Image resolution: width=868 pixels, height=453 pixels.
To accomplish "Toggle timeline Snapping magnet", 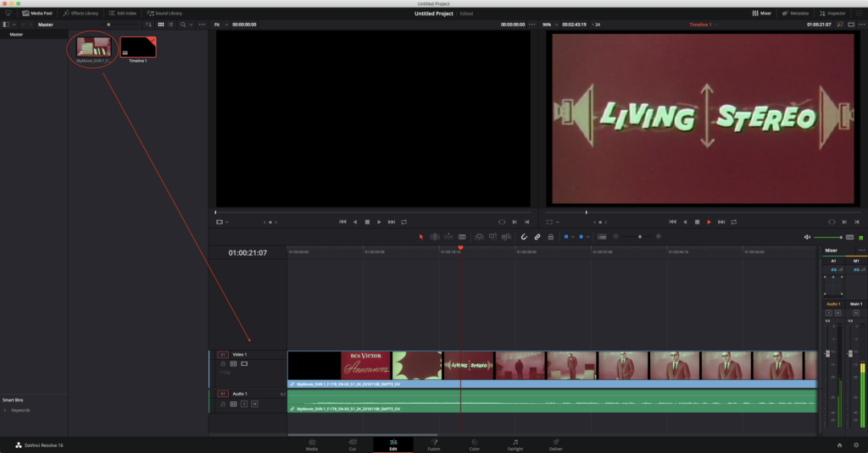I will (x=524, y=237).
